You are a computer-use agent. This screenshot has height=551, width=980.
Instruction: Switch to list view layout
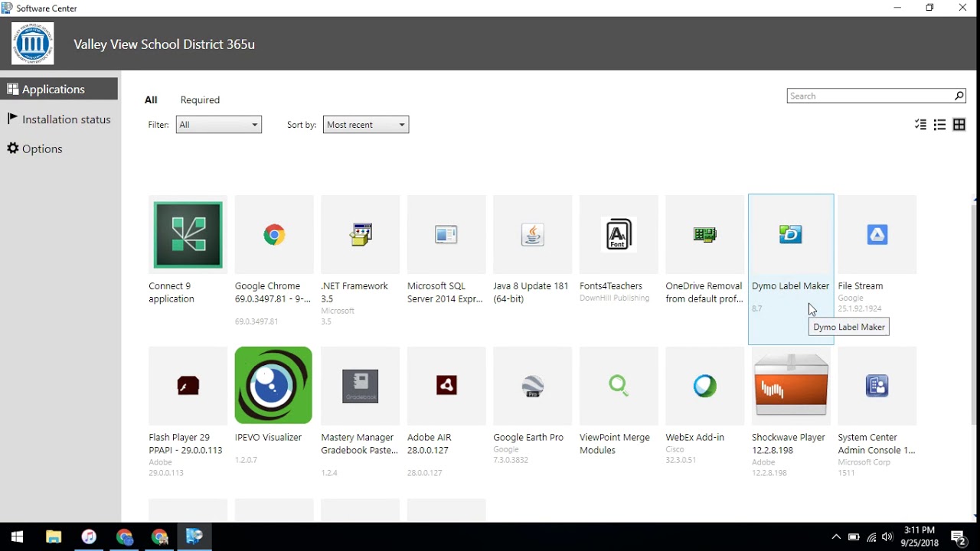point(940,125)
